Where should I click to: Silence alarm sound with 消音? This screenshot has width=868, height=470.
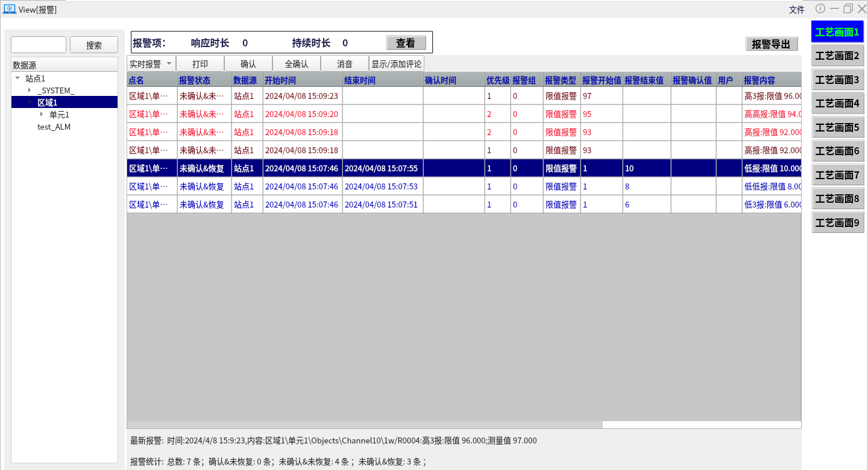(345, 63)
